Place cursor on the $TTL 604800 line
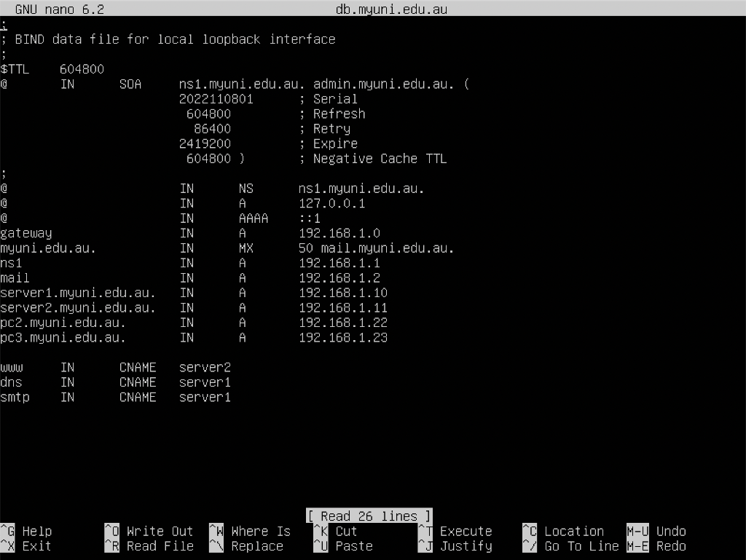Image resolution: width=746 pixels, height=560 pixels. 51,68
